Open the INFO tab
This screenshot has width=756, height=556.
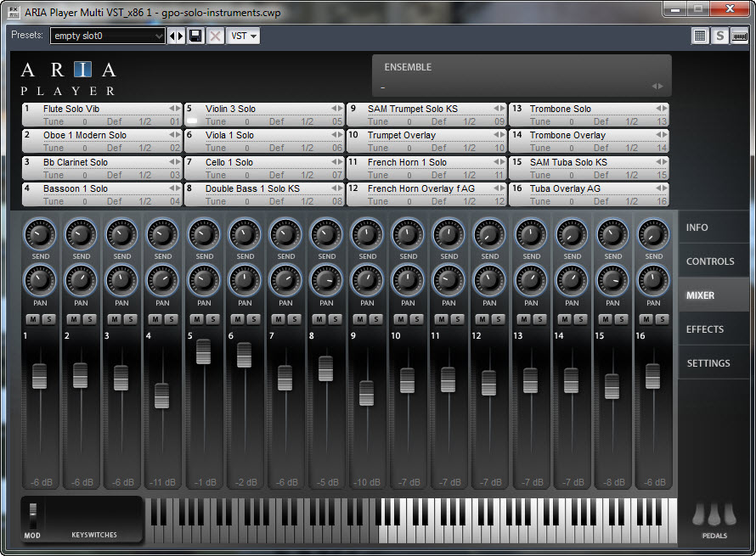714,227
